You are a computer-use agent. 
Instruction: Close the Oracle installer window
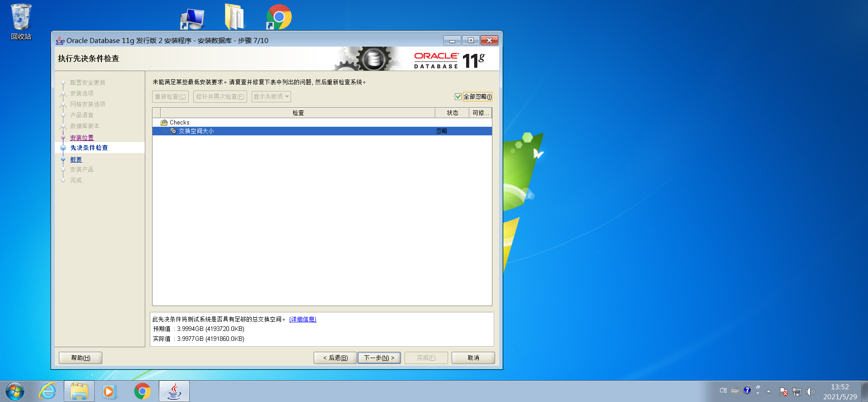489,40
